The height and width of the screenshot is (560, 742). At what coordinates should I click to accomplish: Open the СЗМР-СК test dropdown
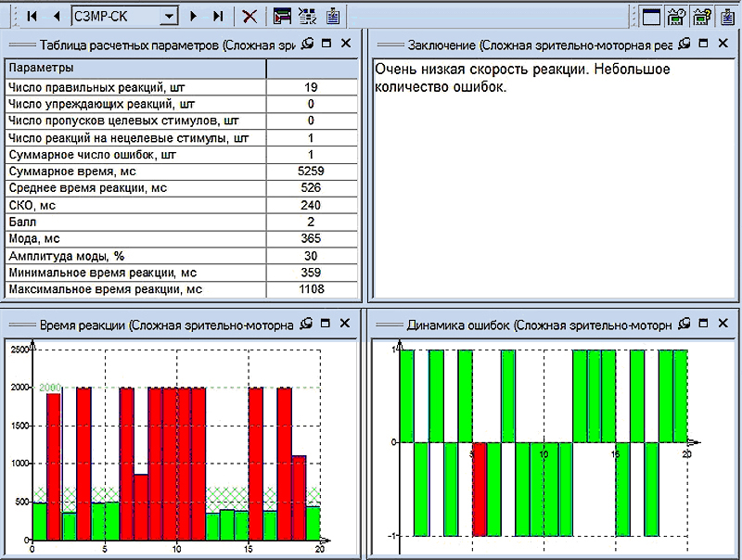[x=168, y=16]
